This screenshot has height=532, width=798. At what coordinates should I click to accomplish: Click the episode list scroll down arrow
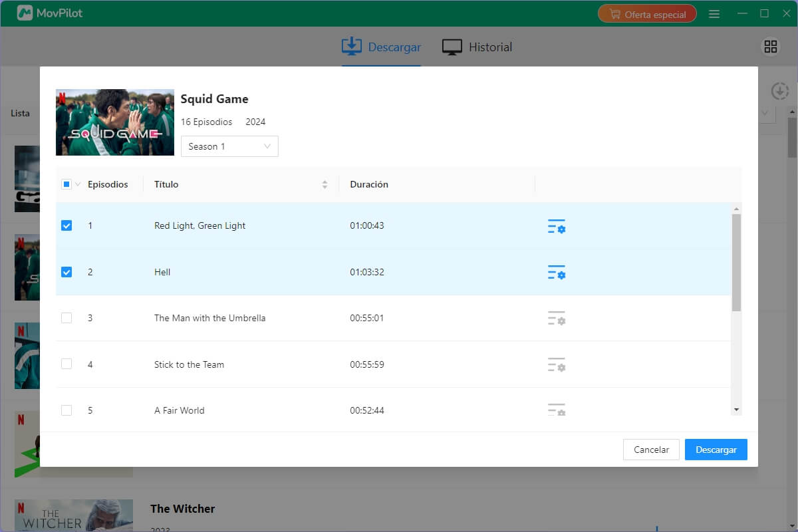click(x=736, y=410)
